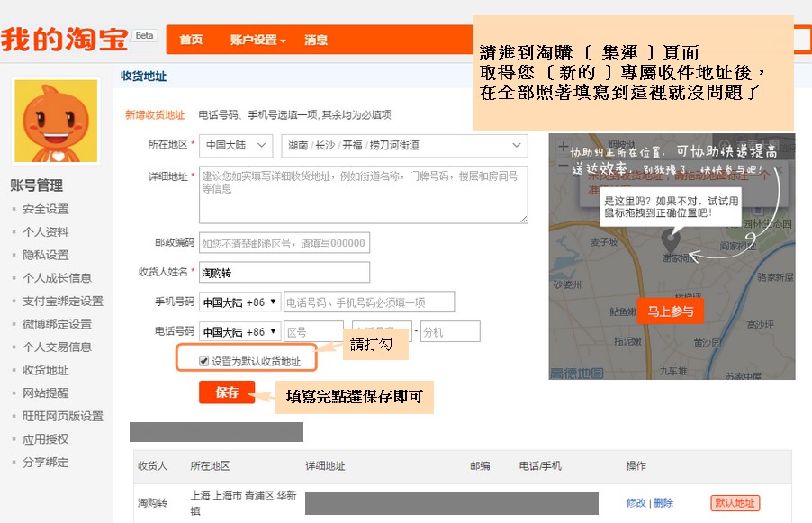
Task: Open 网站提醒 in the sidebar
Action: tap(46, 393)
